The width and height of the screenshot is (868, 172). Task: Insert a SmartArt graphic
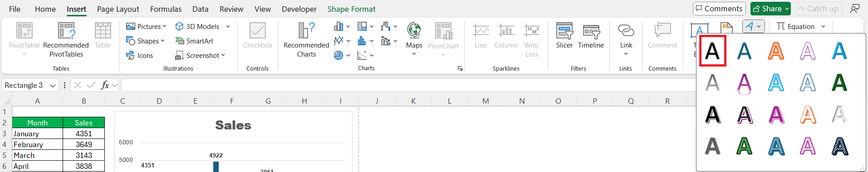point(194,41)
